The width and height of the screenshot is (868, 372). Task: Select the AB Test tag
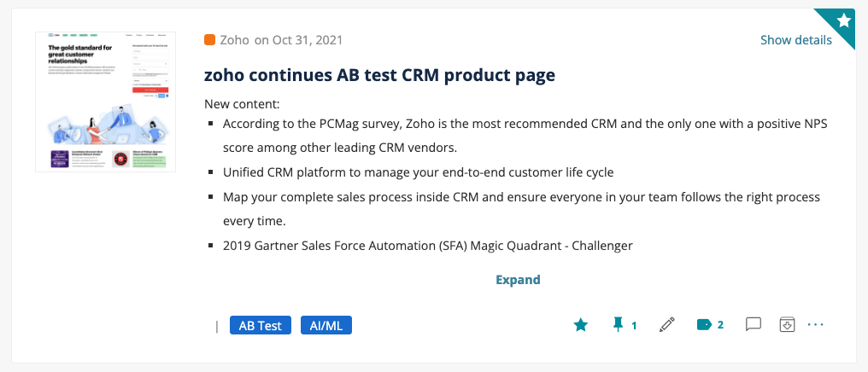(261, 326)
